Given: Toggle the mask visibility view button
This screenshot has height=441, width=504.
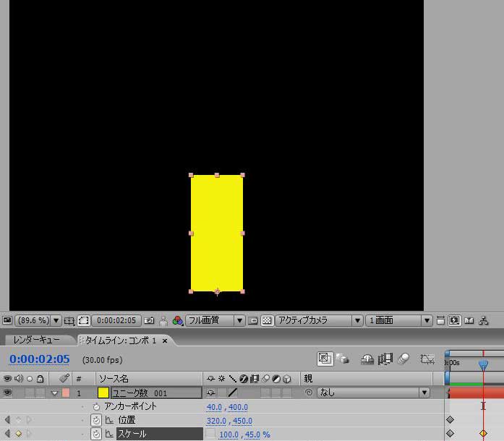Looking at the screenshot, I should tap(84, 320).
